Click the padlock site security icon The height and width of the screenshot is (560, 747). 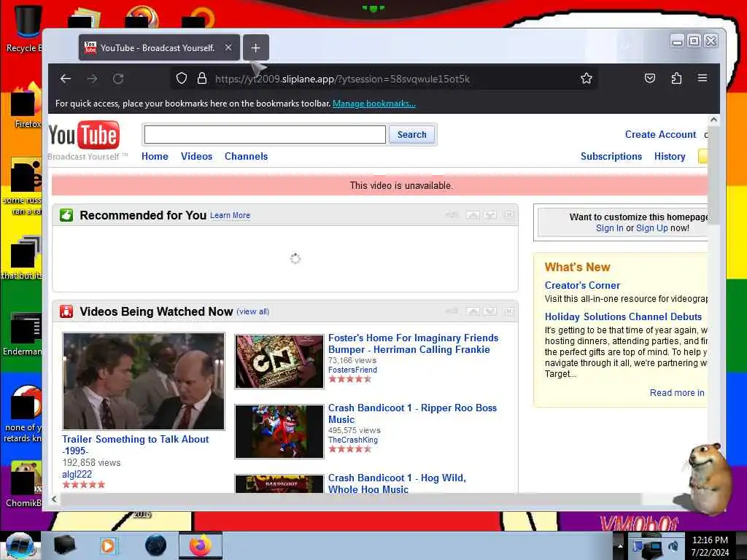pos(202,78)
